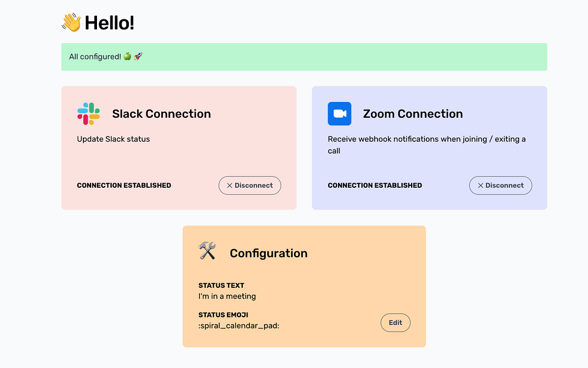This screenshot has height=368, width=588.
Task: Disconnect the Zoom connection
Action: pos(500,185)
